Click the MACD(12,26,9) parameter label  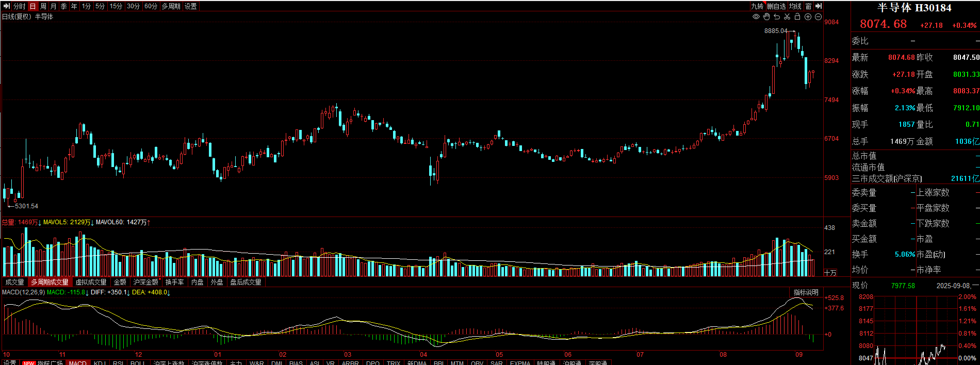[23, 292]
